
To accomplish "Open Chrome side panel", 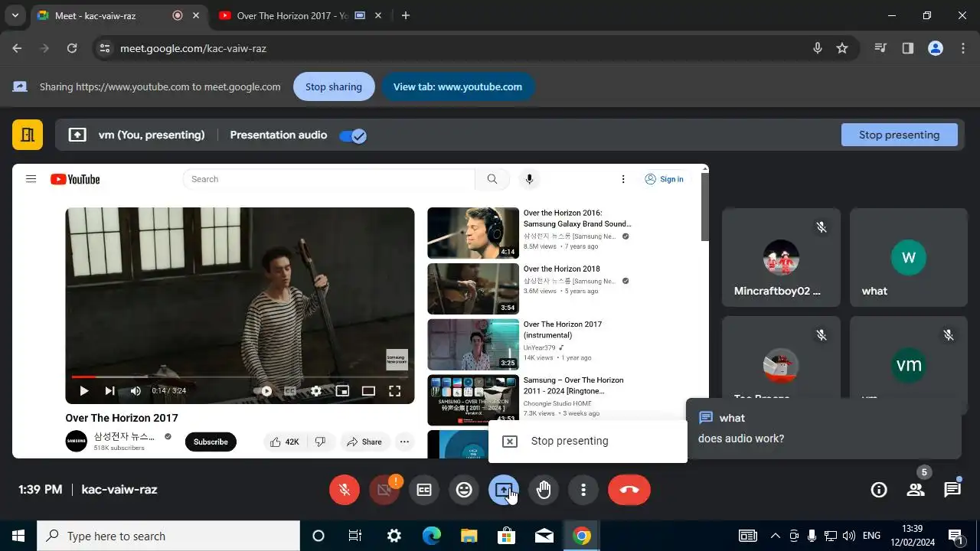I will tap(908, 48).
